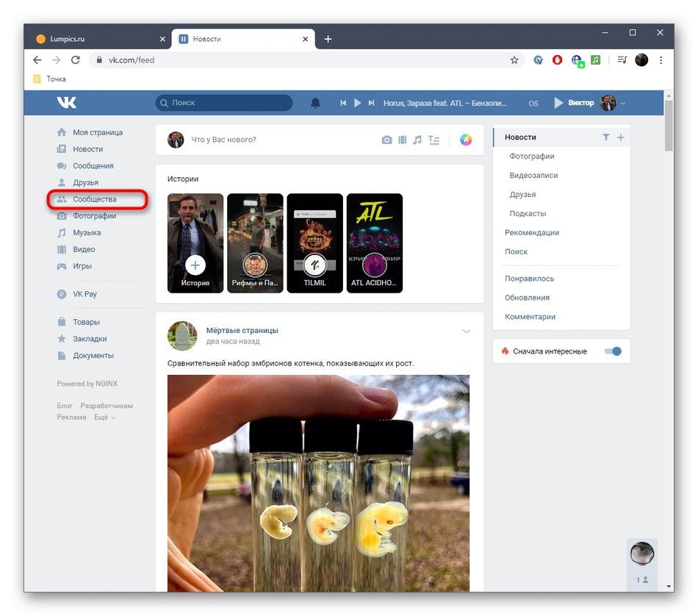Attach a photo with camera icon
This screenshot has height=616, width=698.
[386, 140]
